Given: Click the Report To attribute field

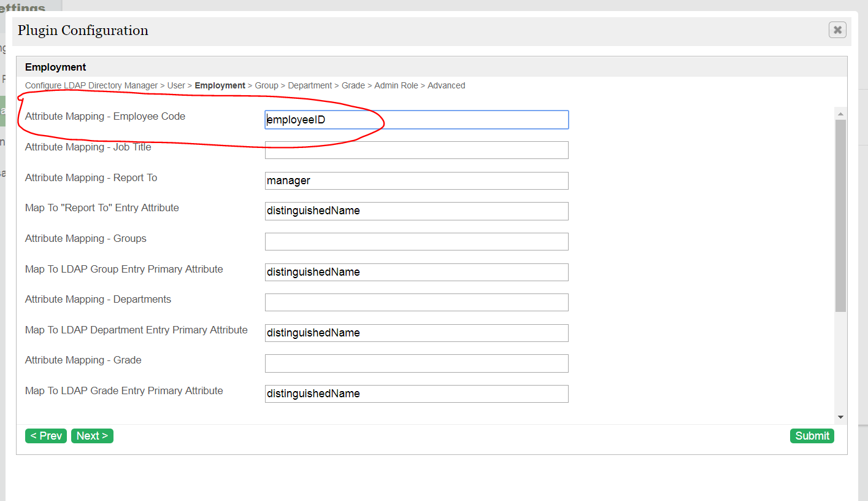Looking at the screenshot, I should click(416, 181).
